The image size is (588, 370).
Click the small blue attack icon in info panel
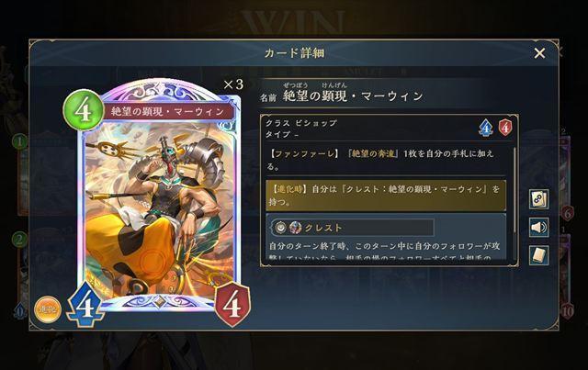coord(486,128)
